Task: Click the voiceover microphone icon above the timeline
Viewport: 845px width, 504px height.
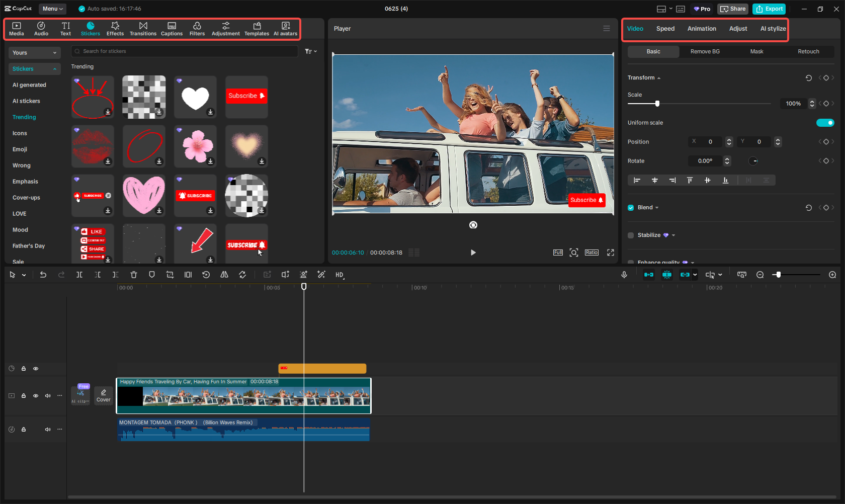Action: [624, 275]
